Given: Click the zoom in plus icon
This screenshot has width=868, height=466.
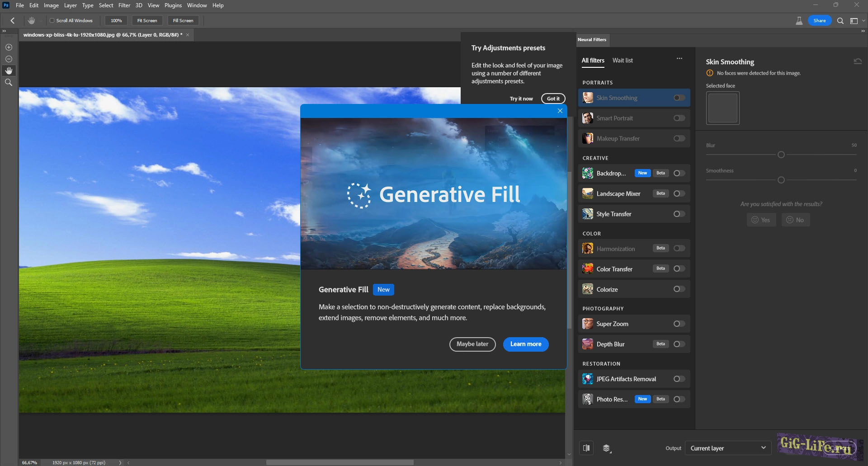Looking at the screenshot, I should pyautogui.click(x=9, y=47).
